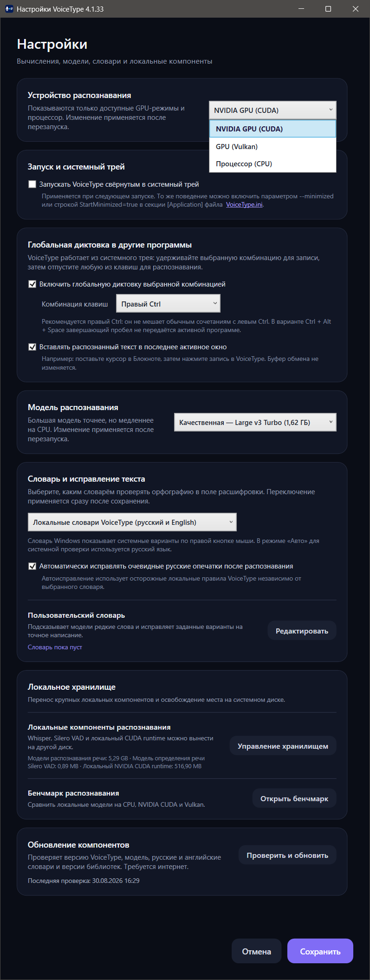370x980 pixels.
Task: Click the Словарь пока пуст link
Action: (55, 647)
